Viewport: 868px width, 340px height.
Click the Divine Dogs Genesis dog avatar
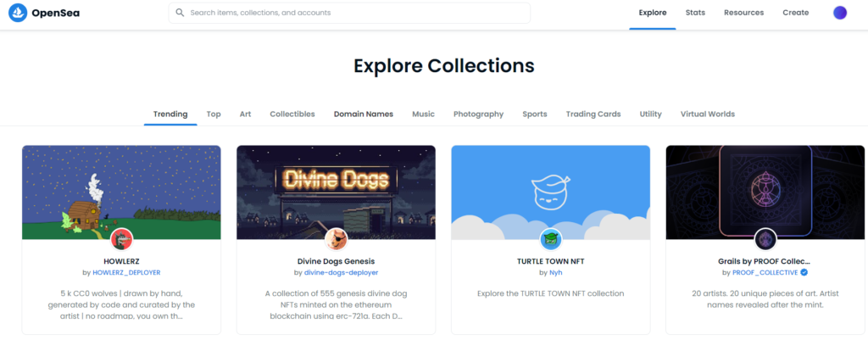336,239
